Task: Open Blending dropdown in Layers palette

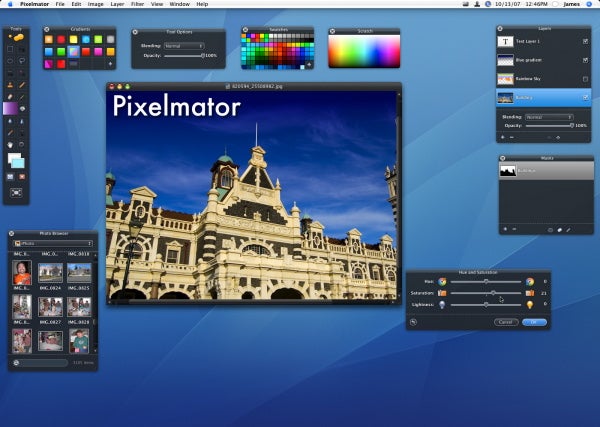Action: [x=549, y=117]
